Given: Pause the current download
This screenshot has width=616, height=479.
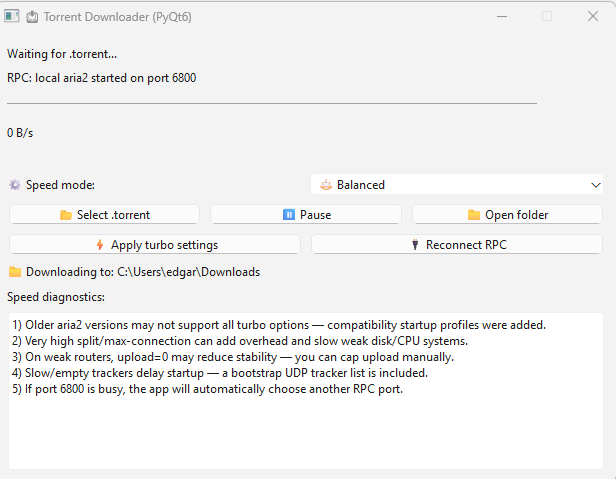Looking at the screenshot, I should click(x=306, y=215).
